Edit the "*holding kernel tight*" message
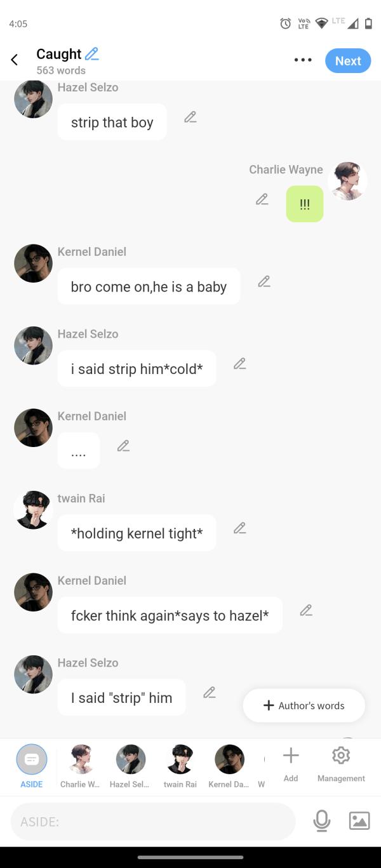The width and height of the screenshot is (381, 868). pyautogui.click(x=239, y=528)
